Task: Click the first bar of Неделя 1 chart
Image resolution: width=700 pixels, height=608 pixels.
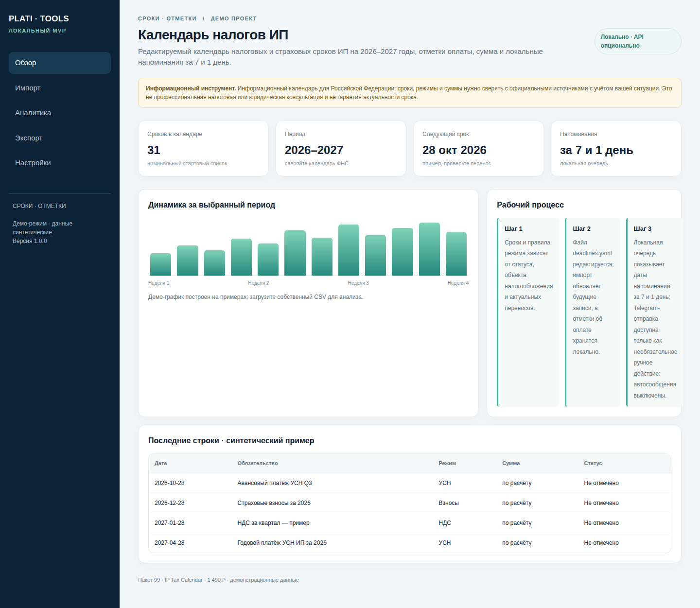Action: 160,264
